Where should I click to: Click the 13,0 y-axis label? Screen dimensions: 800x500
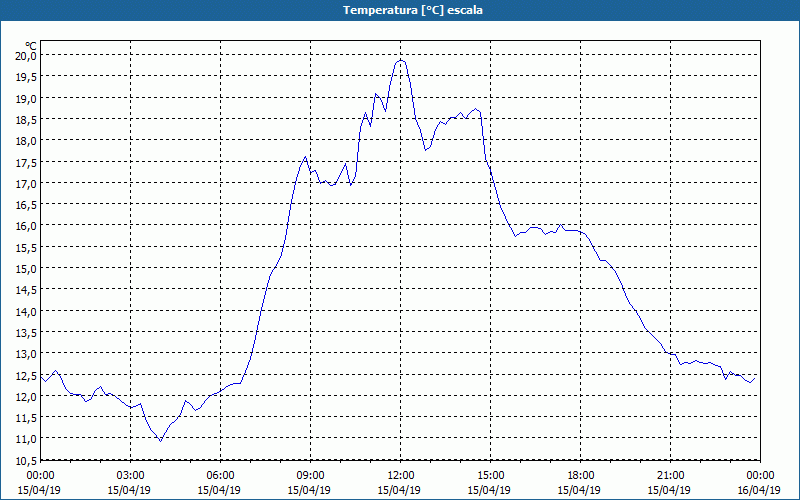(x=27, y=353)
